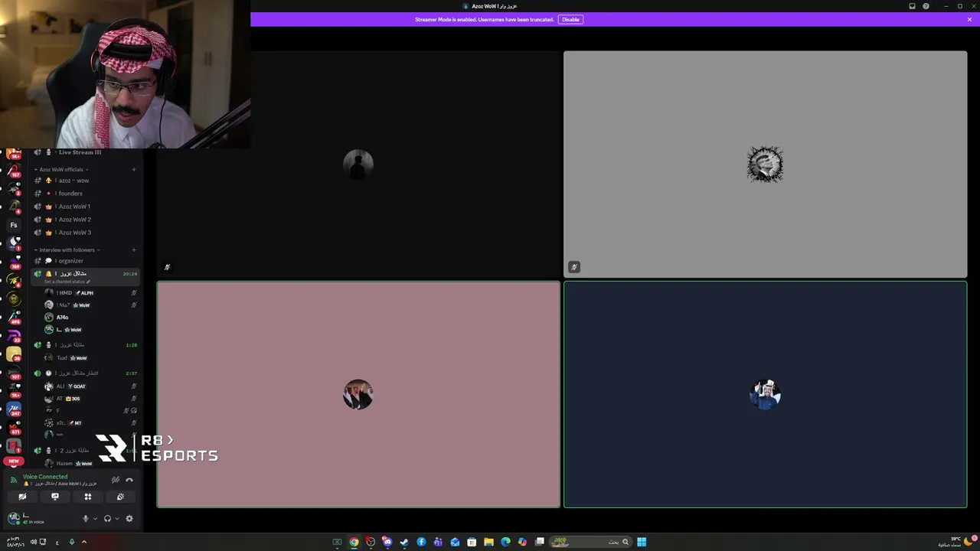
Task: Turn on camera in voice panel
Action: tap(22, 497)
